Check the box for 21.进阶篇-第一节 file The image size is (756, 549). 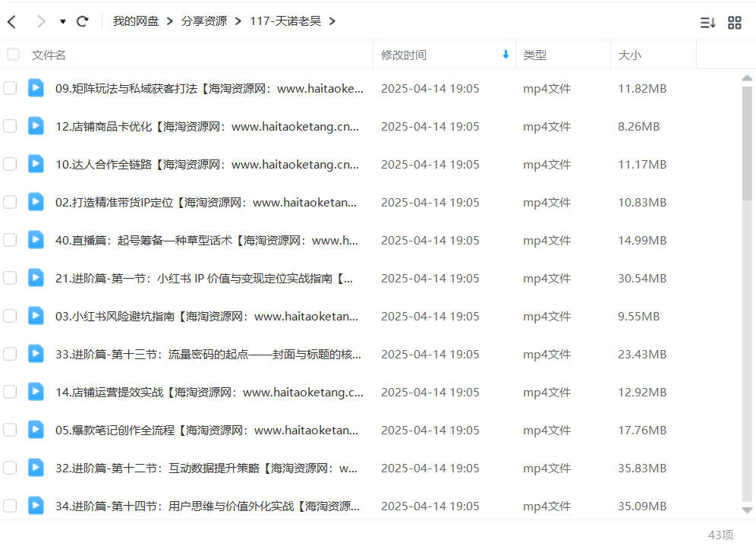(x=10, y=278)
